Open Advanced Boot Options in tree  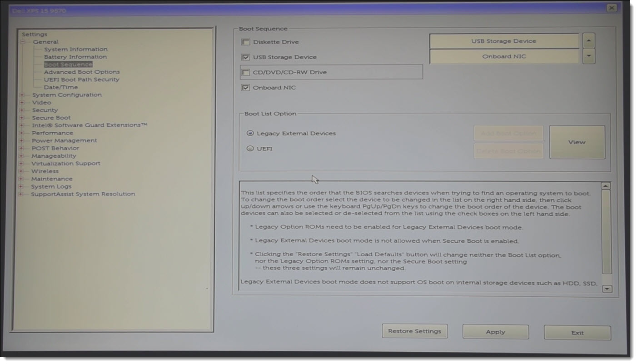coord(82,72)
